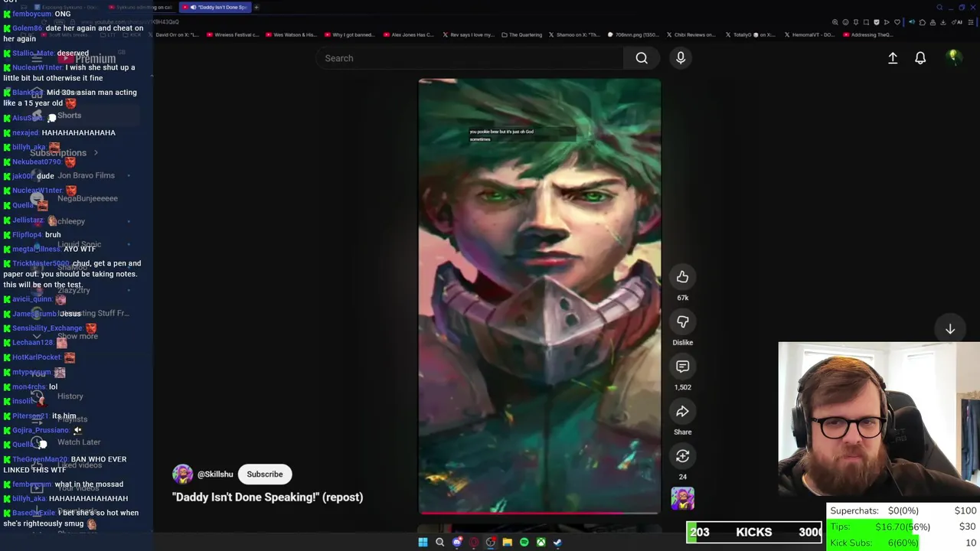Open OBS Studio from the taskbar
Screen dimensions: 980x551
491,542
